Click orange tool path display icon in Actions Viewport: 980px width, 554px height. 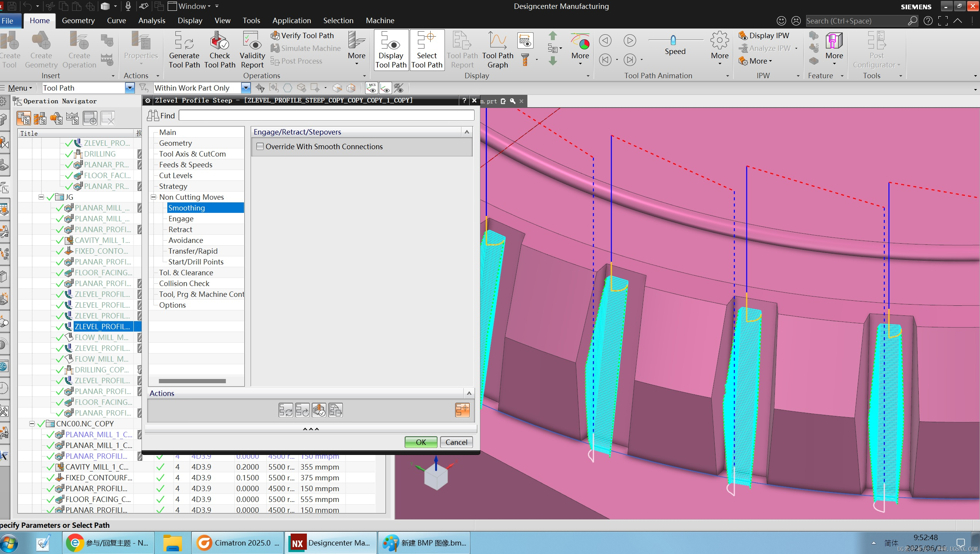(462, 410)
